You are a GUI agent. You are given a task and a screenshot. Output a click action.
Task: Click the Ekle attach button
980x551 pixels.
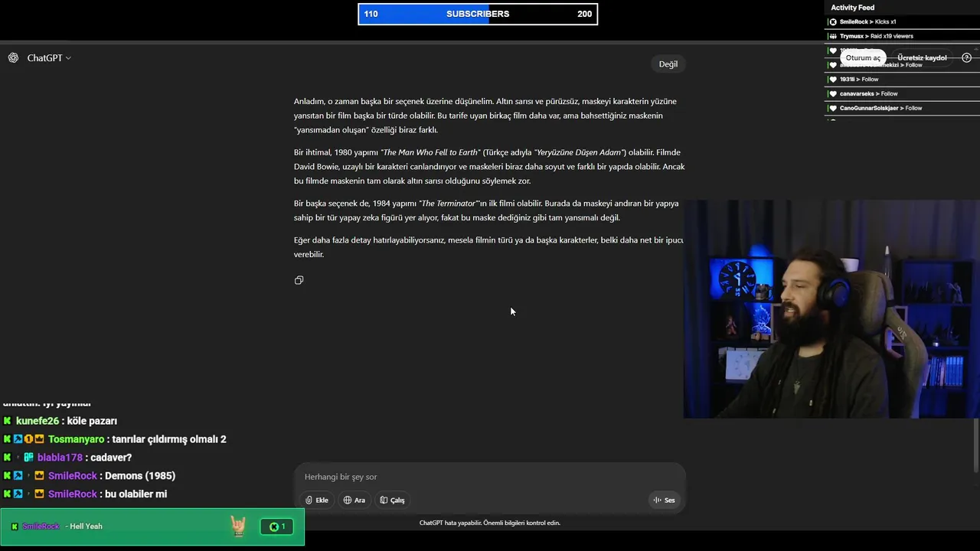coord(317,500)
